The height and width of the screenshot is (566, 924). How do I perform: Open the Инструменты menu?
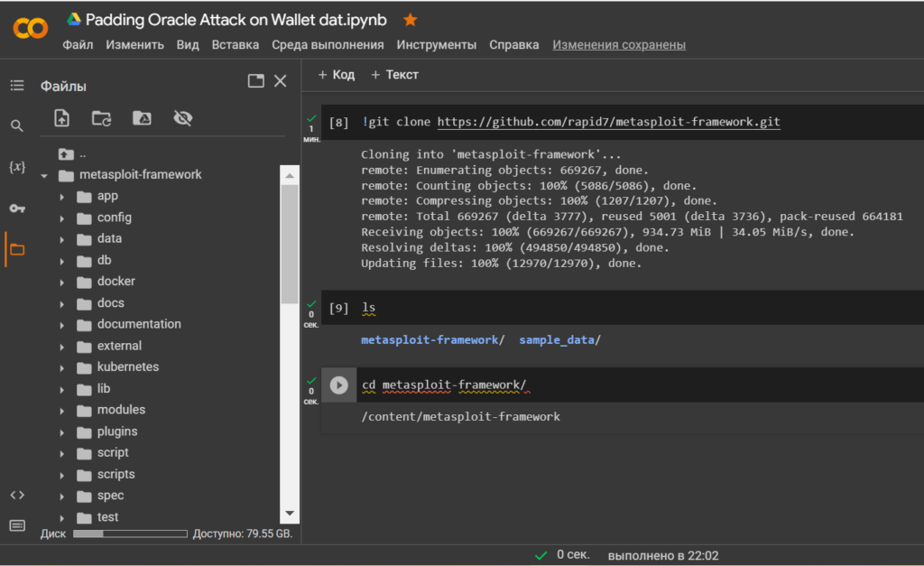436,45
